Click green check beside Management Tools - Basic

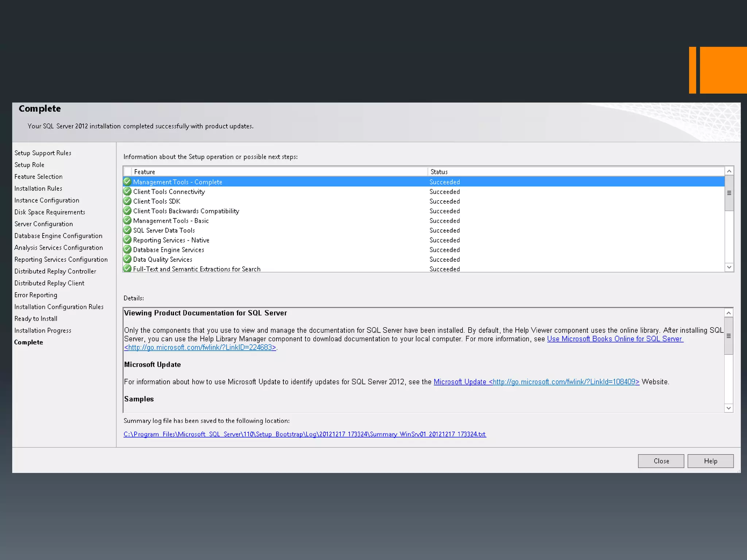coord(127,221)
